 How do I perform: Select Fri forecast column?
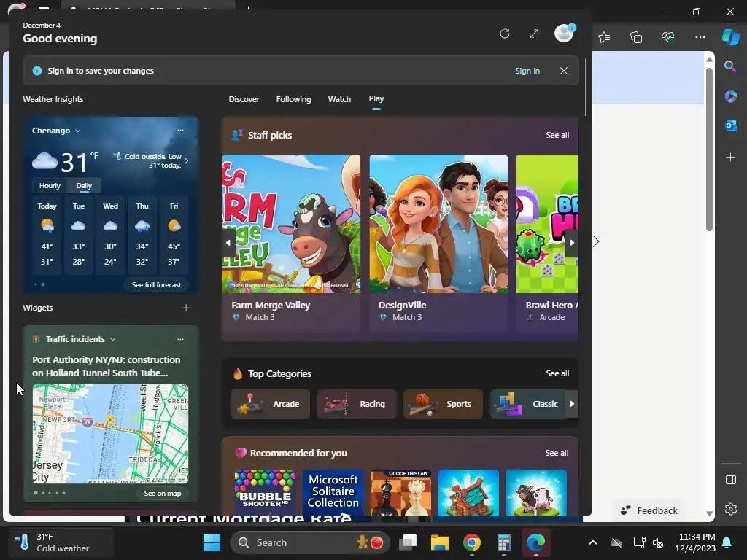click(x=174, y=235)
